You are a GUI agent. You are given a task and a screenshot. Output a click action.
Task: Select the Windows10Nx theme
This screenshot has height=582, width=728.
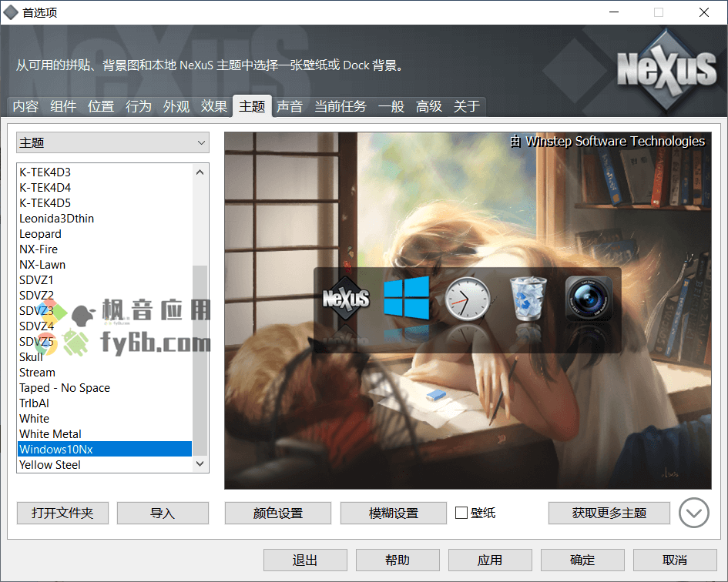105,450
